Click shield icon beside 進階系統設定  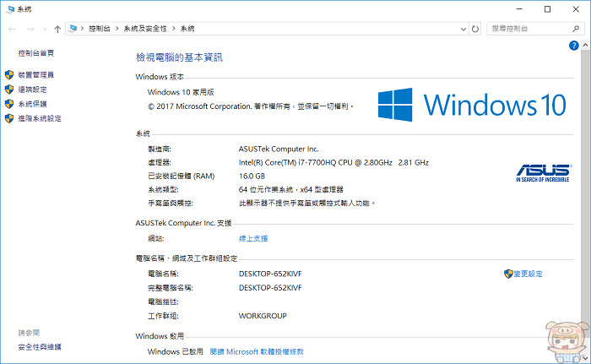(9, 118)
